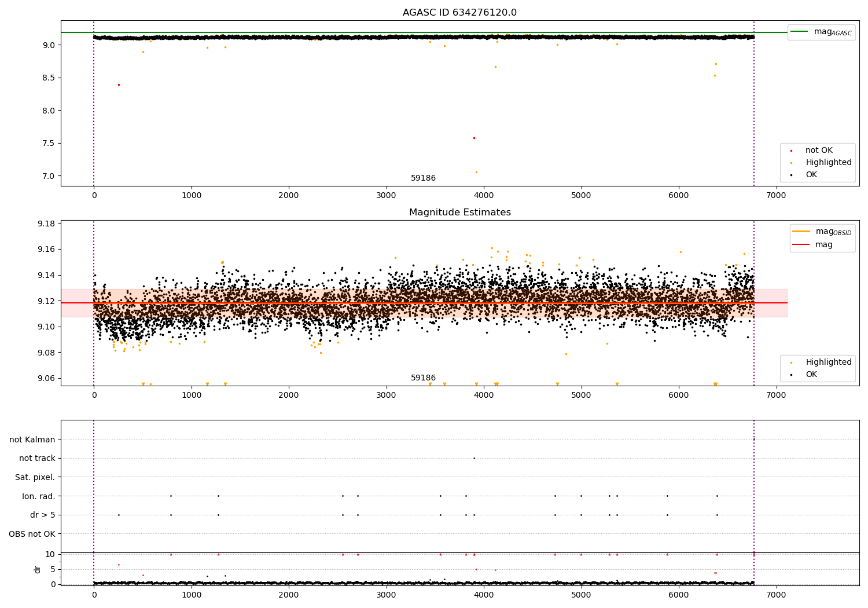Viewport: 868px width, 608px height.
Task: Click the '7000' x-tick under the bottom plot
Action: pos(776,595)
